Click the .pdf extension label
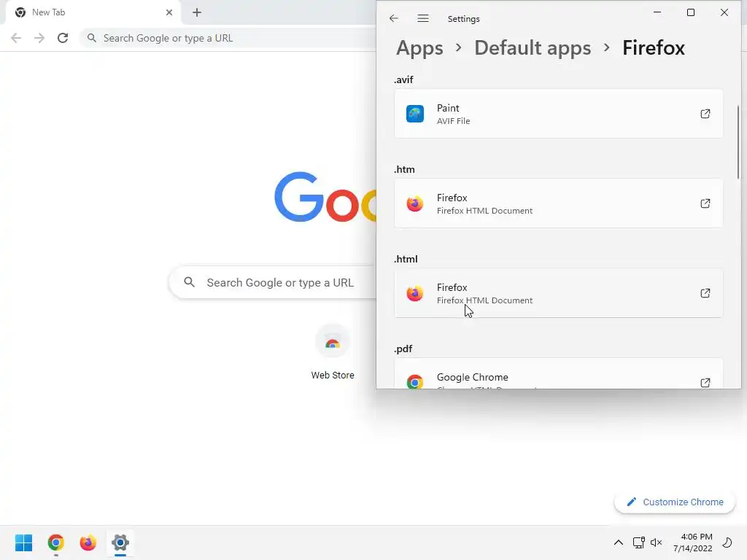This screenshot has height=560, width=747. (x=403, y=349)
